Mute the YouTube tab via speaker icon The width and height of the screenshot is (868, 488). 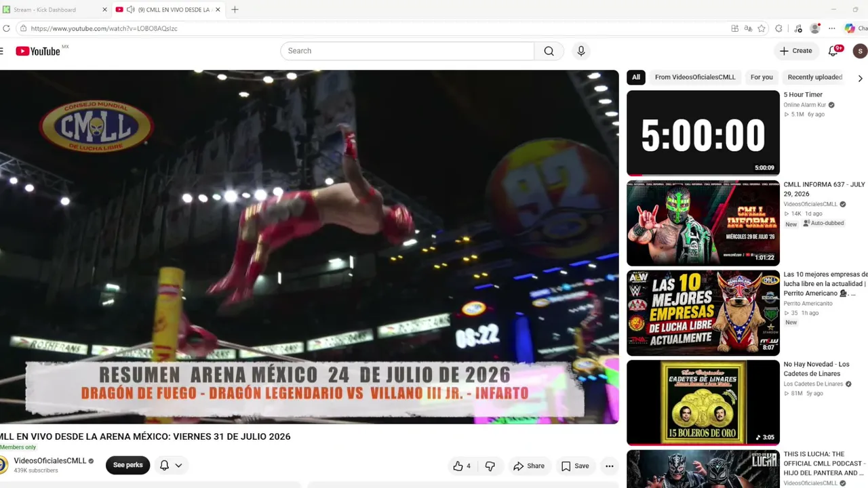[x=130, y=9]
